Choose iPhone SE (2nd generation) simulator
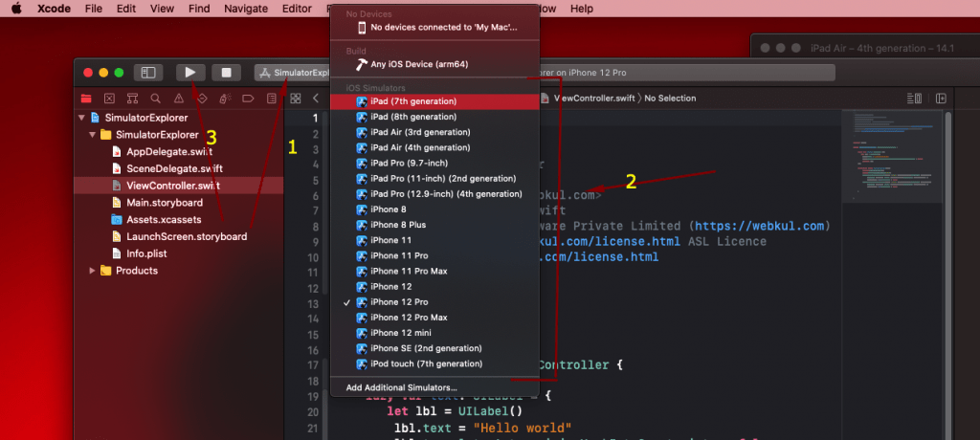 pyautogui.click(x=434, y=348)
